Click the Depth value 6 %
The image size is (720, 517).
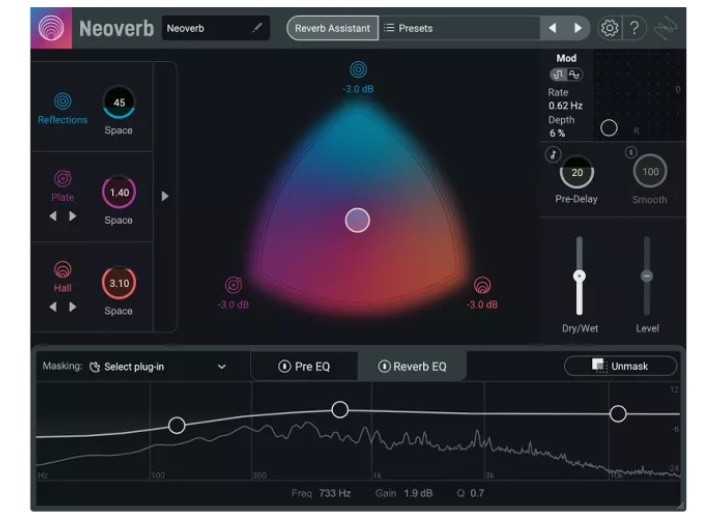click(557, 133)
